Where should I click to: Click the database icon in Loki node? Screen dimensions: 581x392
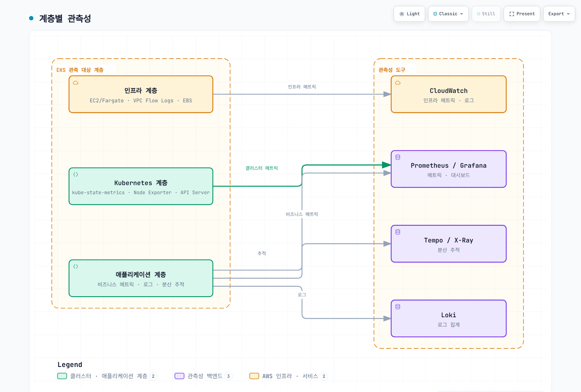(x=398, y=307)
